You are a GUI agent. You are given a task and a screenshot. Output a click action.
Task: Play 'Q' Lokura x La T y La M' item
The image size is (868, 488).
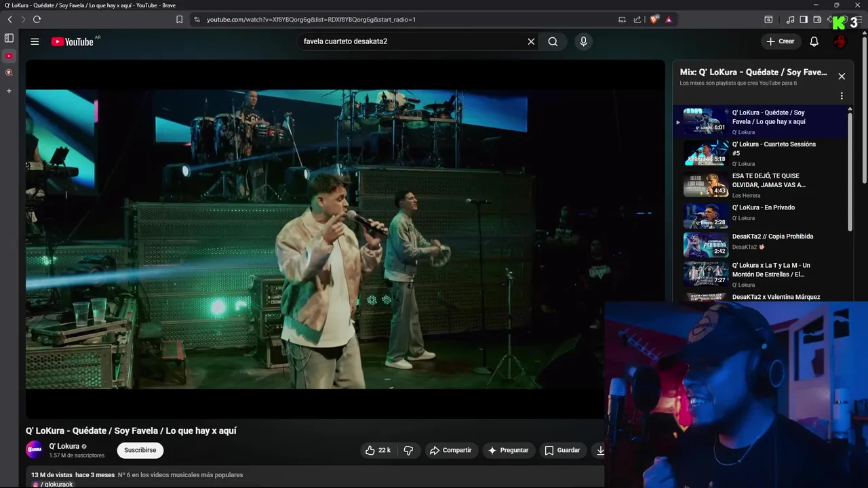tap(759, 274)
